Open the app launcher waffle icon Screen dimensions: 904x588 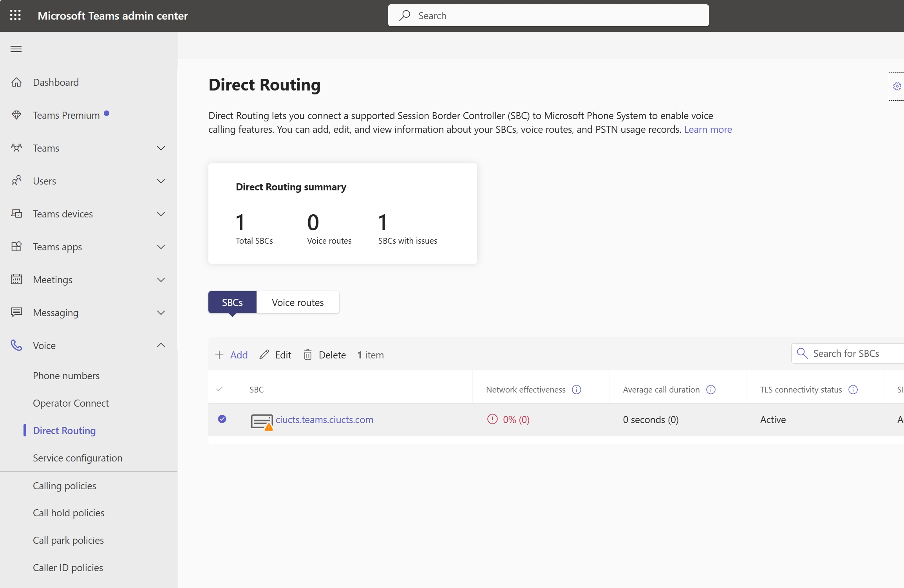coord(15,15)
